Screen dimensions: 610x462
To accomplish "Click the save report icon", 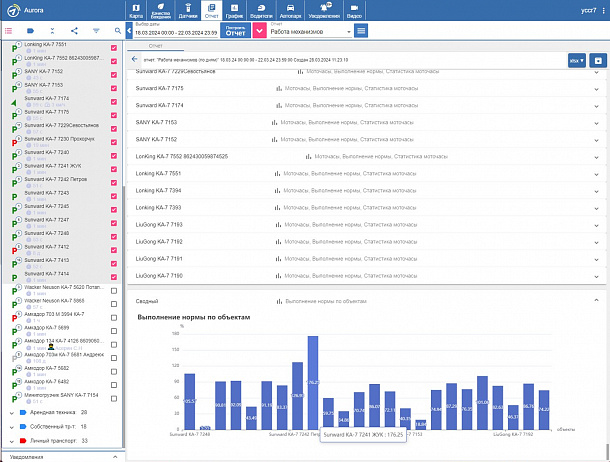I will (x=598, y=61).
